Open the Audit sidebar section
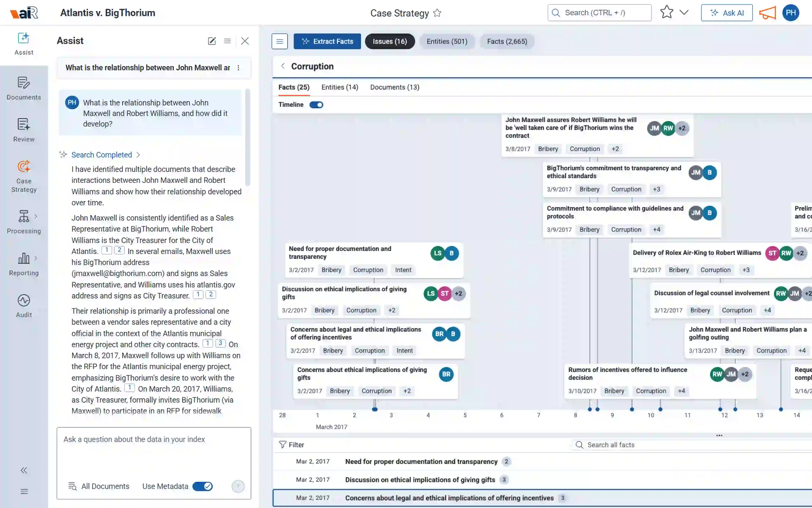The image size is (812, 508). tap(24, 306)
